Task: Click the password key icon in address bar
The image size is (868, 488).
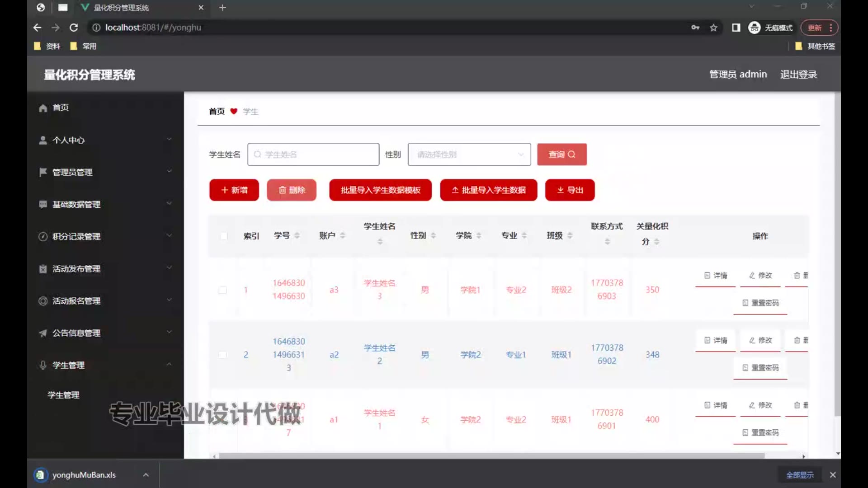Action: (x=695, y=28)
